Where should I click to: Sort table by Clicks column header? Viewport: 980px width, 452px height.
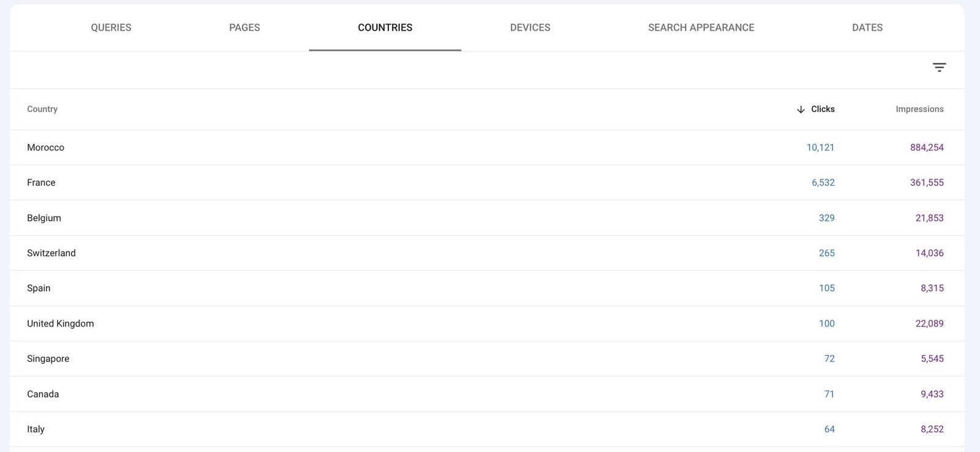click(x=823, y=109)
